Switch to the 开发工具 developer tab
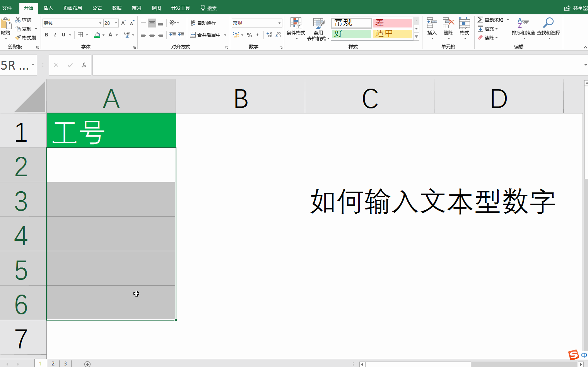Image resolution: width=588 pixels, height=367 pixels. (x=181, y=8)
